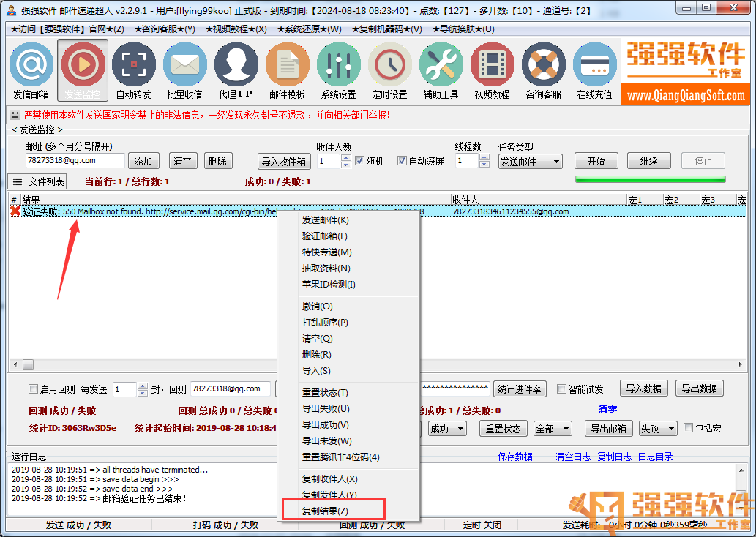This screenshot has height=537, width=756.
Task: Open the 定时设置 clock icon
Action: click(389, 70)
